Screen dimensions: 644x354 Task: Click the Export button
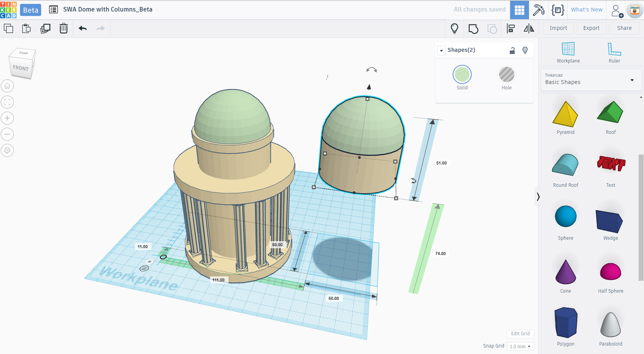pyautogui.click(x=591, y=28)
